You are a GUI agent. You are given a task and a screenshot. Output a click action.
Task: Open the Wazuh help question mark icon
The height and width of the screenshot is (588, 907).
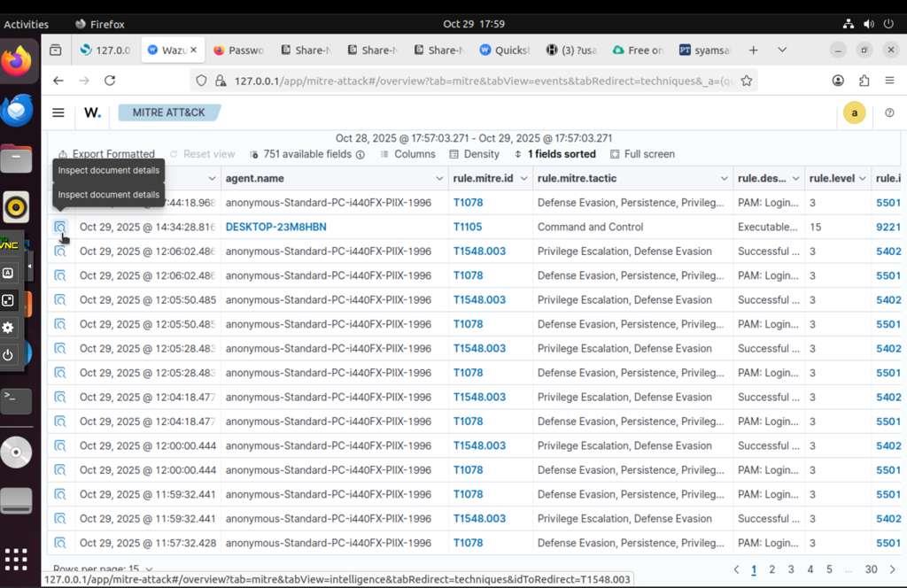pos(889,112)
